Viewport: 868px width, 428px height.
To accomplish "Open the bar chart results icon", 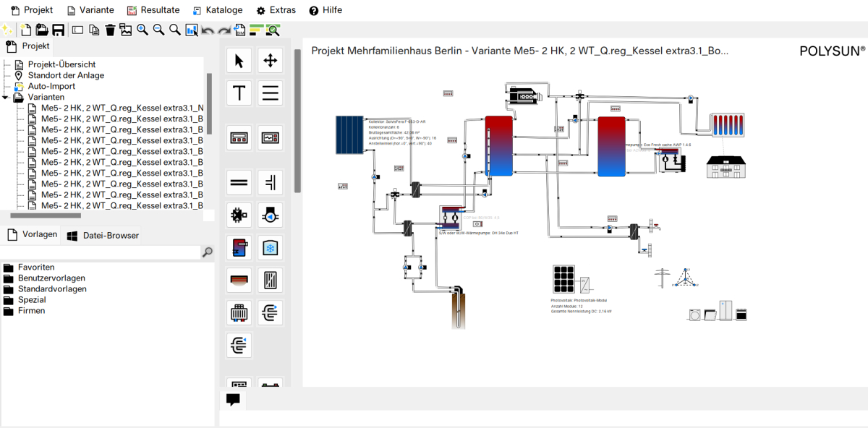I will coord(192,30).
